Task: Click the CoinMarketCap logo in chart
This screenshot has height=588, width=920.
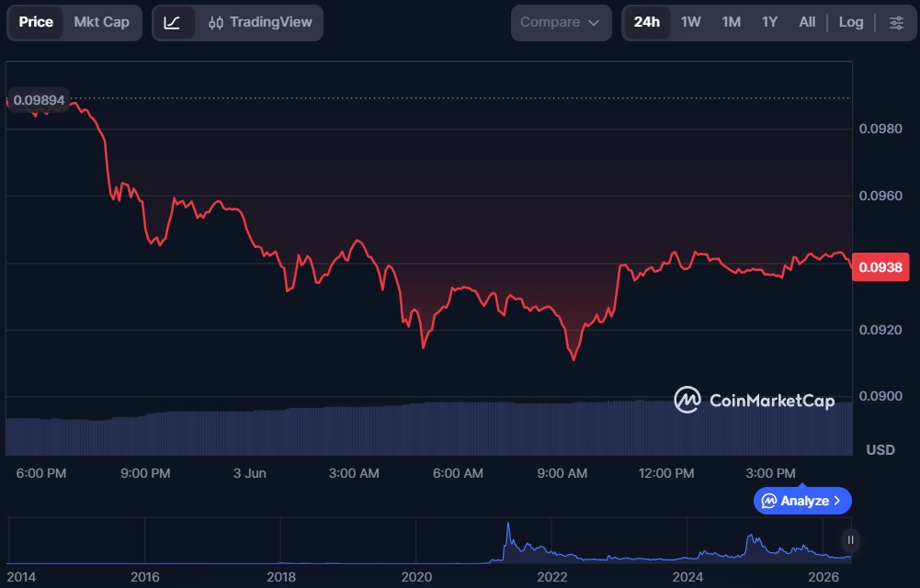Action: pyautogui.click(x=754, y=401)
